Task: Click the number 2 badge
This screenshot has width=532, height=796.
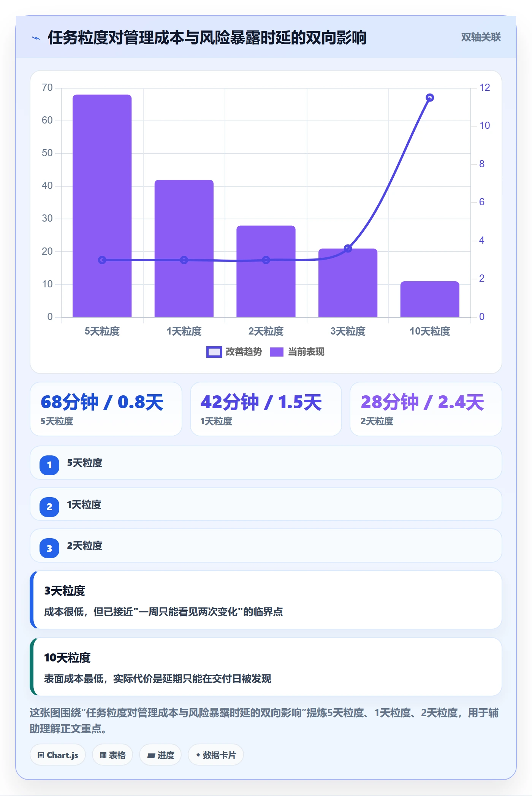Action: 49,507
